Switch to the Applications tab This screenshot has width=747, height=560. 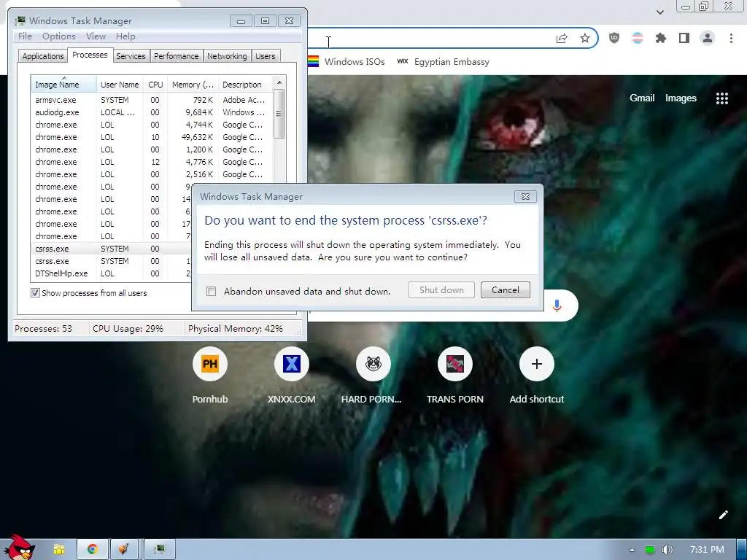(43, 56)
